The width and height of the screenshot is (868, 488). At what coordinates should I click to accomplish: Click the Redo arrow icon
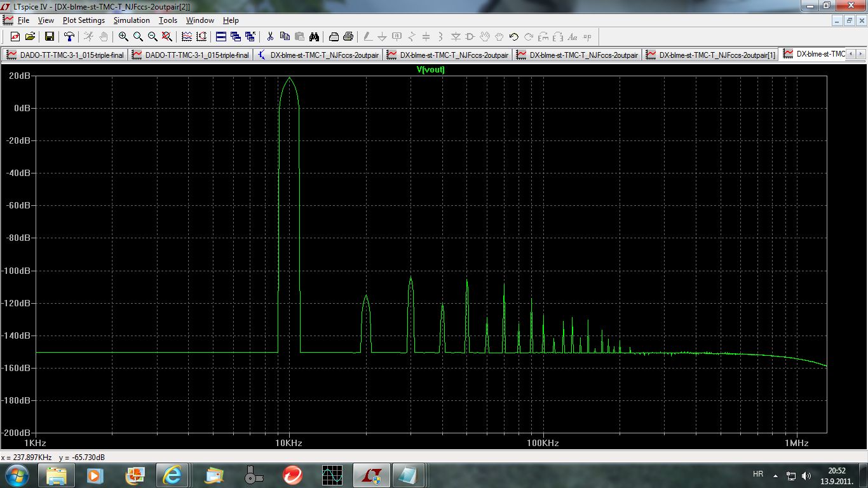click(529, 37)
